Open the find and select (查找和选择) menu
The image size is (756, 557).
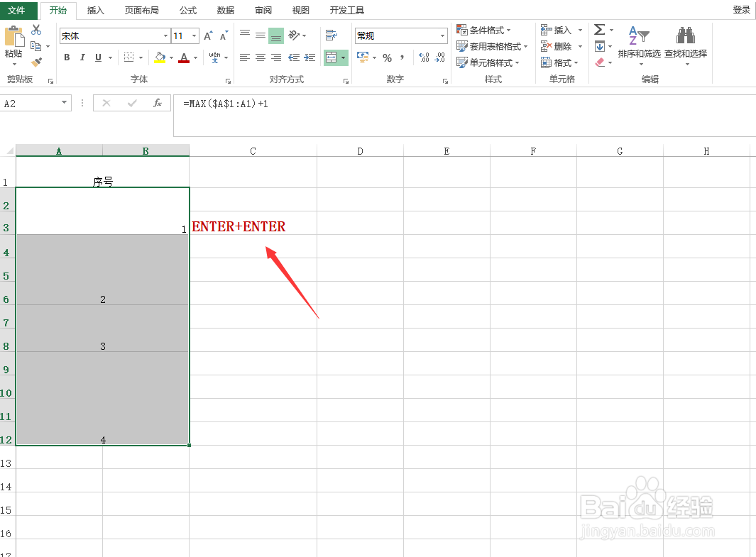(x=686, y=46)
